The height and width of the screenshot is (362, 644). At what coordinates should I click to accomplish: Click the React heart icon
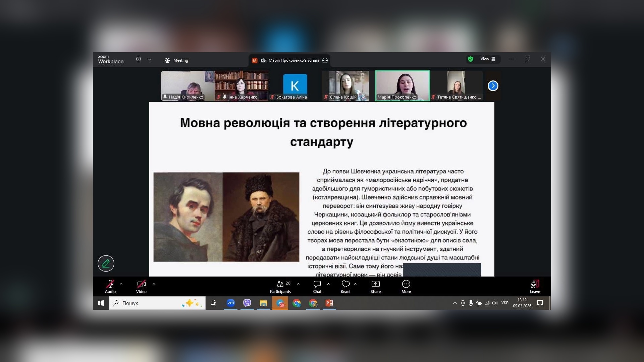(345, 284)
